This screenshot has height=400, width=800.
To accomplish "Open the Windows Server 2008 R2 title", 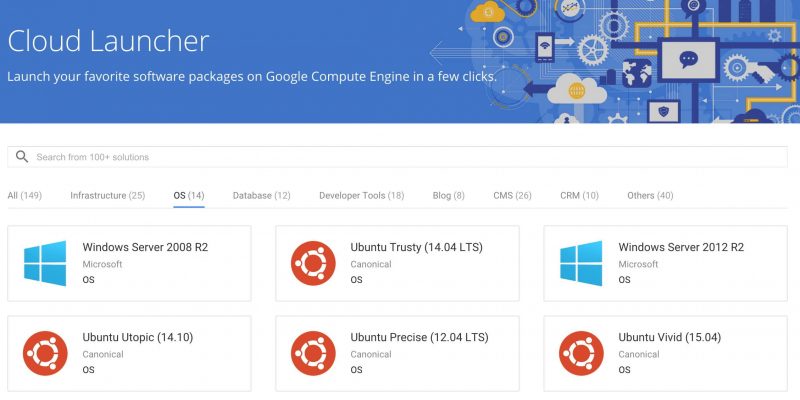I will pyautogui.click(x=145, y=247).
